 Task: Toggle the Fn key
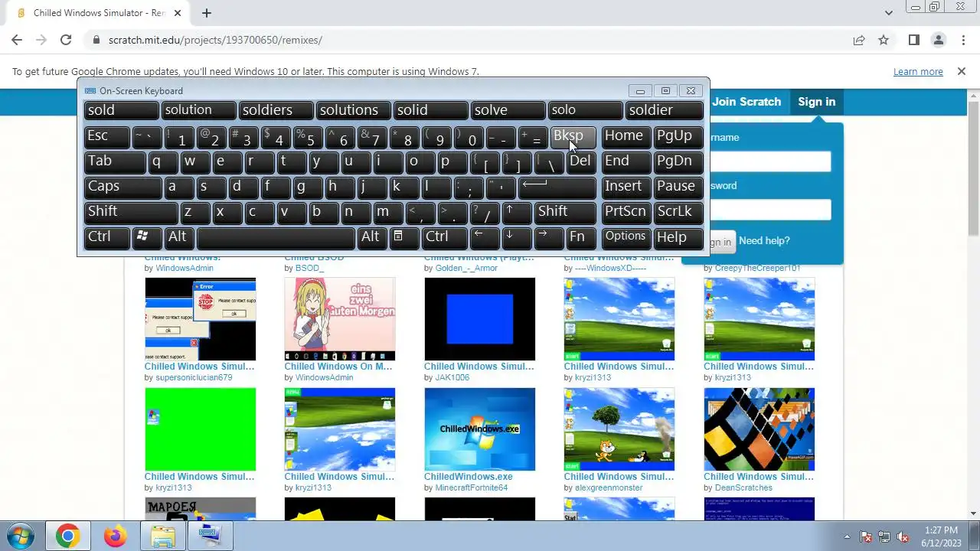click(x=581, y=237)
